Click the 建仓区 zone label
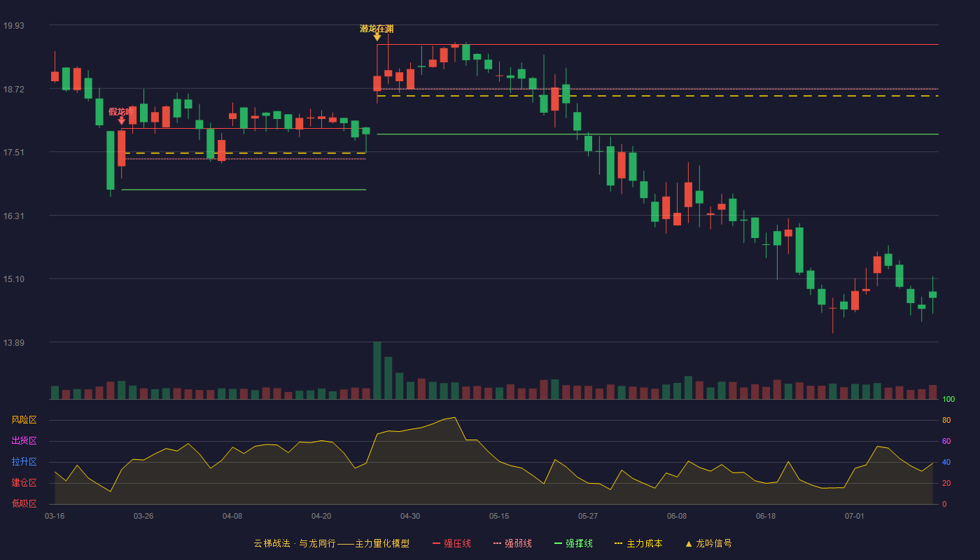This screenshot has height=560, width=980. pyautogui.click(x=24, y=483)
